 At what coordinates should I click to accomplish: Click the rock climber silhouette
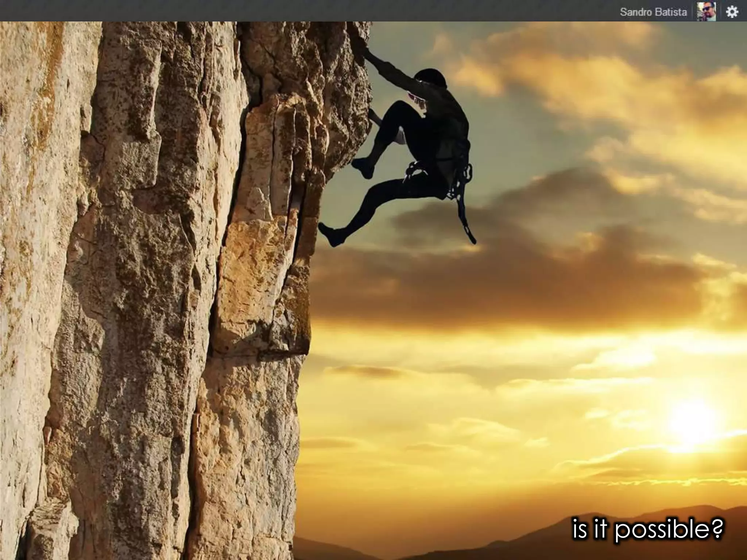click(423, 146)
